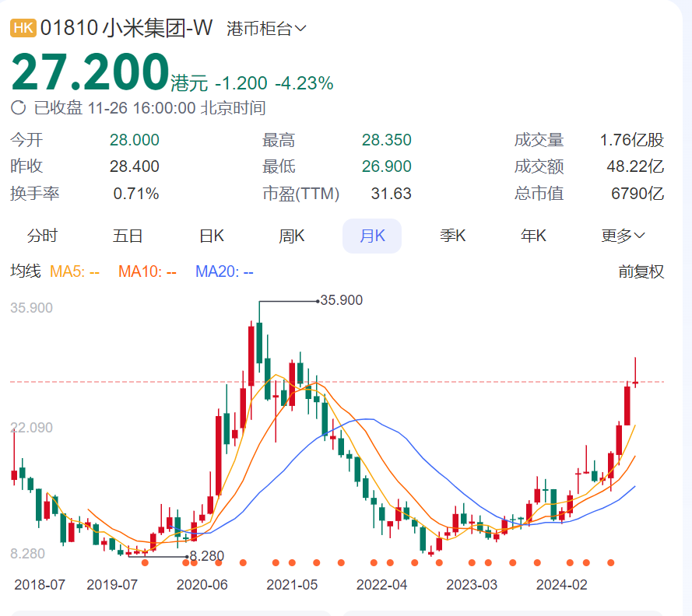Click the 已收盘 11-26 16:00:00 timestamp

[150, 108]
